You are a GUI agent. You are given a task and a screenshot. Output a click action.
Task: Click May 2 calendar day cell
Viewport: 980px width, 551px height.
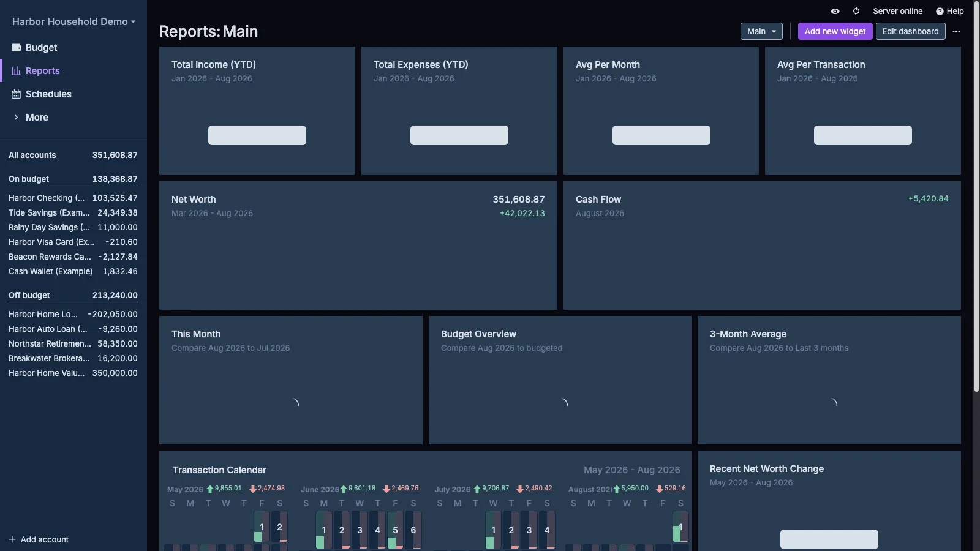click(x=279, y=527)
